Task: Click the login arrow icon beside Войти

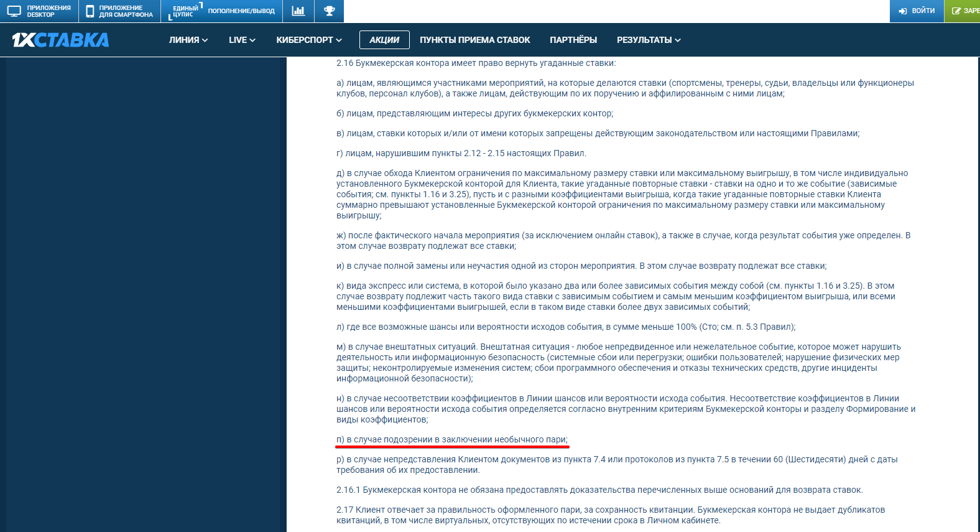Action: (x=903, y=11)
